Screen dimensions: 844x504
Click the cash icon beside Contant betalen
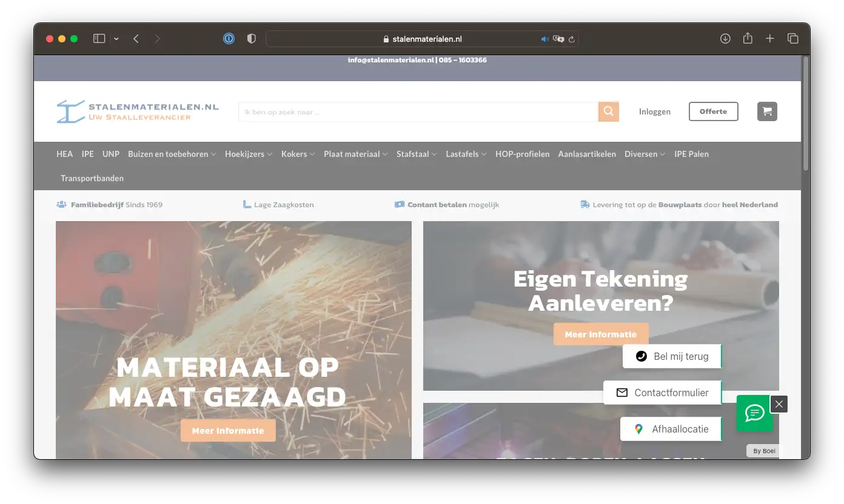click(x=399, y=205)
